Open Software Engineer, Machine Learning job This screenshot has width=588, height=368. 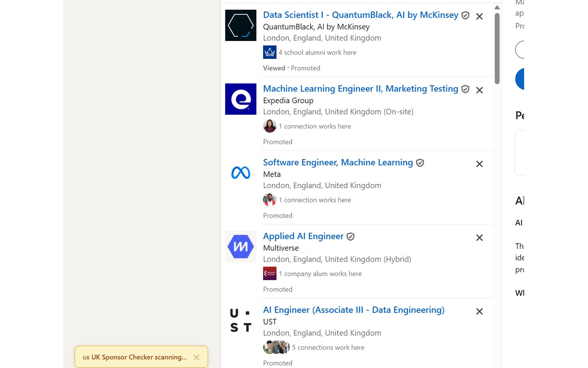coord(338,162)
